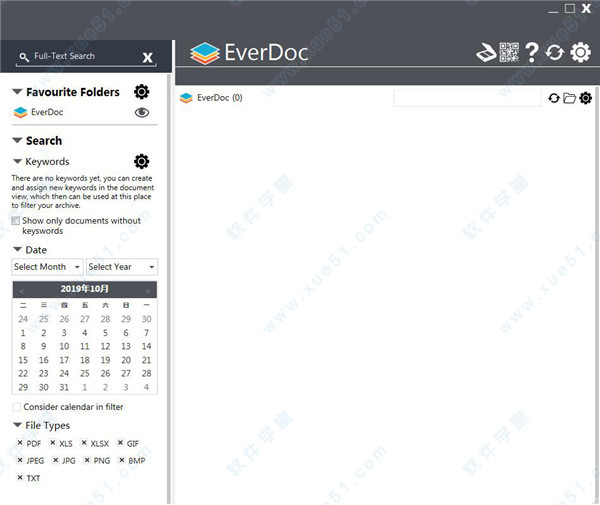
Task: Go to the previous calendar month
Action: click(21, 292)
